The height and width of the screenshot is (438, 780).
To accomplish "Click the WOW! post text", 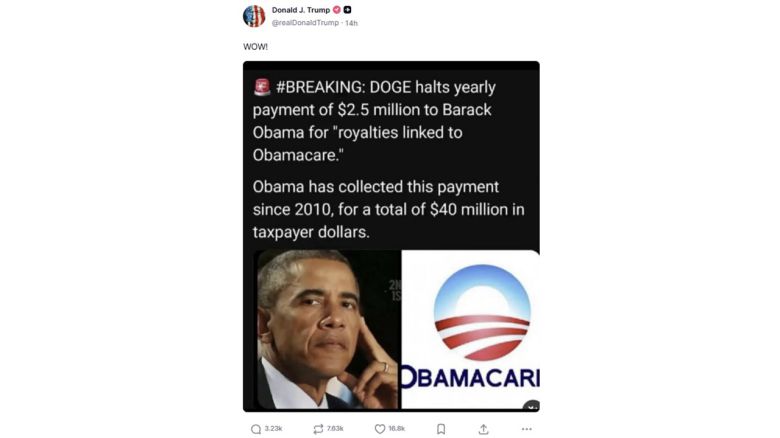I will (x=255, y=47).
